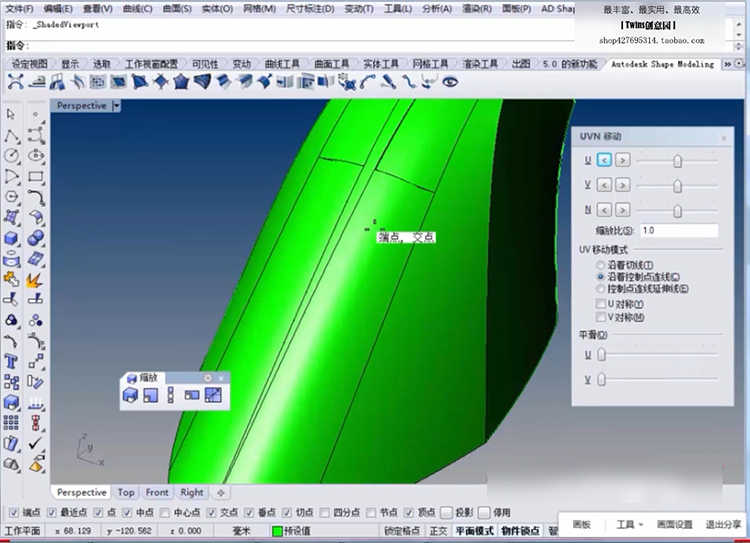
Task: Click the 退出分享 button at bottom right
Action: 723,524
